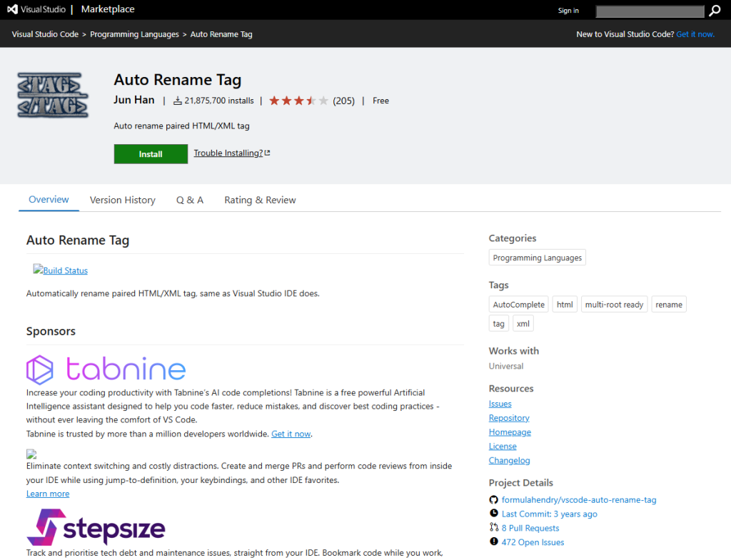Click the pull request icon
The height and width of the screenshot is (560, 731).
(x=494, y=527)
